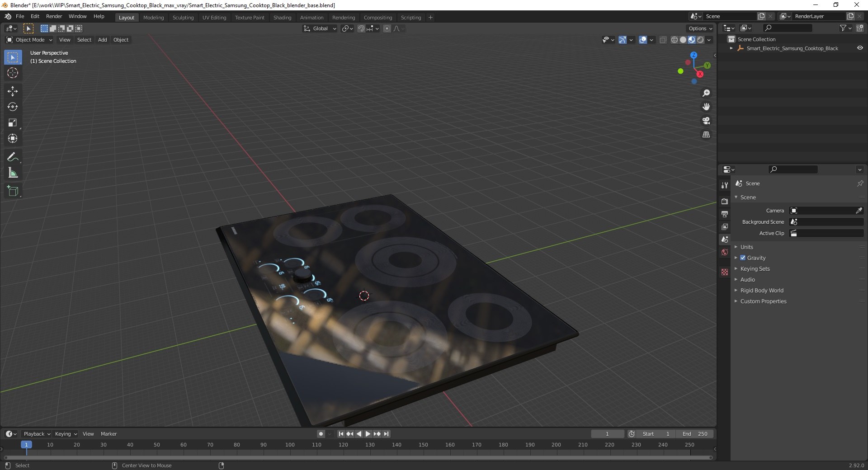Click the zoom viewport magnifier icon
Image resolution: width=868 pixels, height=470 pixels.
(x=706, y=93)
